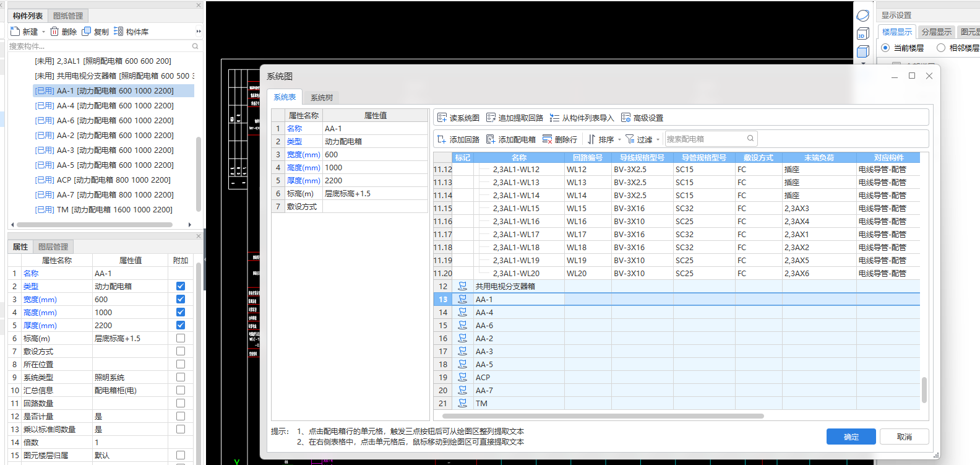Click the system table vertical scrollbar thumb
Viewport: 980px width, 465px height.
click(924, 390)
